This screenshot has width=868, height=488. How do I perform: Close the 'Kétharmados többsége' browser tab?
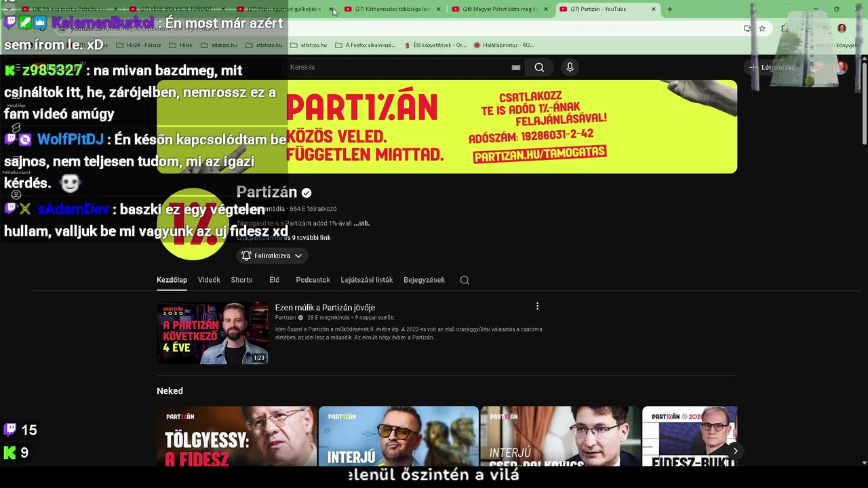tap(439, 9)
